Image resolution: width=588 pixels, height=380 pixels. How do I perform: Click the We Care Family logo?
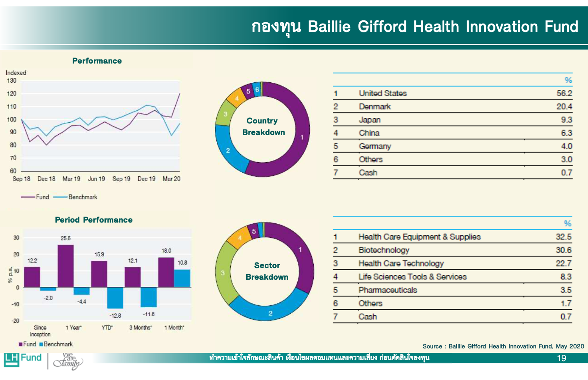point(68,360)
